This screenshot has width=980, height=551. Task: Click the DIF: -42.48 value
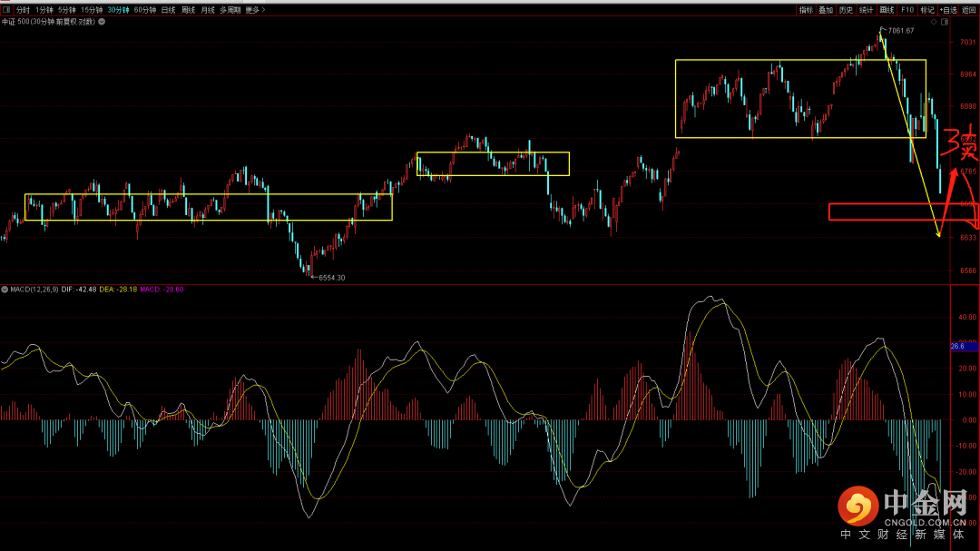[79, 290]
